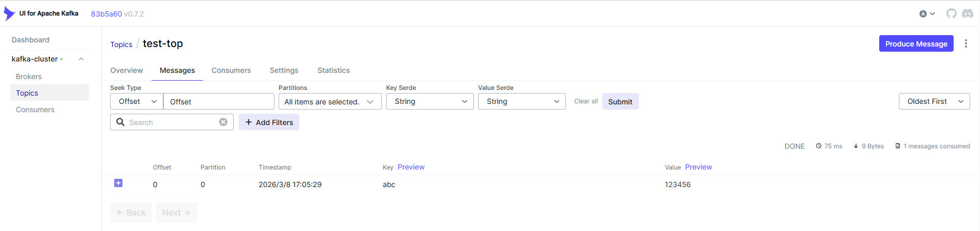Image resolution: width=980 pixels, height=231 pixels.
Task: Open the three-dot topic actions menu
Action: click(966, 44)
